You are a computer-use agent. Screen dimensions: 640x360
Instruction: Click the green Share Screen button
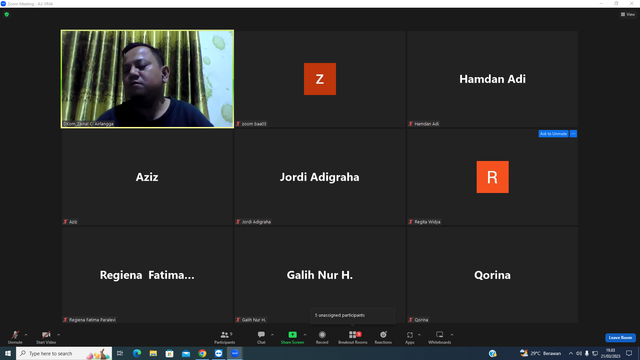coord(292,337)
